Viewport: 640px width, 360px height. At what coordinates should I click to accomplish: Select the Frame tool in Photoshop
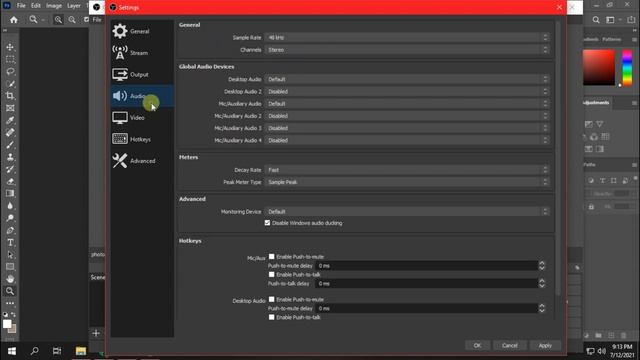tap(10, 108)
